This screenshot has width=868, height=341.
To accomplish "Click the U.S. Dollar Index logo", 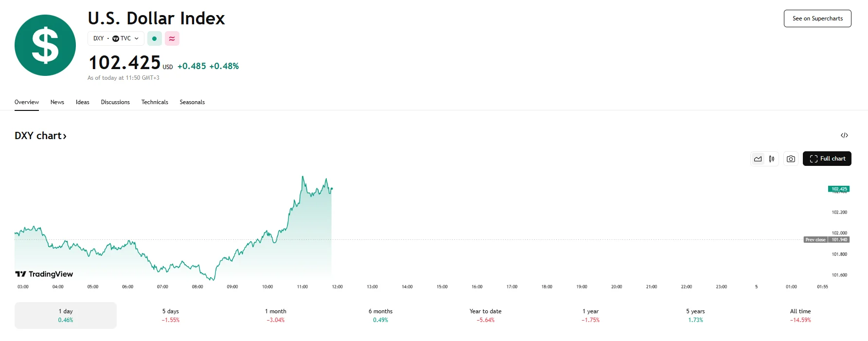I will pyautogui.click(x=45, y=45).
